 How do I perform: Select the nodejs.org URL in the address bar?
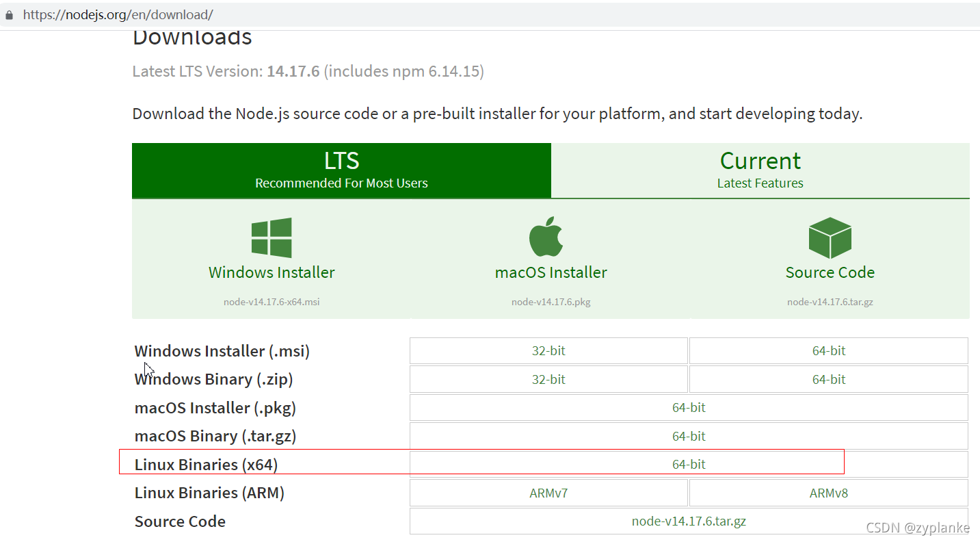(x=118, y=14)
